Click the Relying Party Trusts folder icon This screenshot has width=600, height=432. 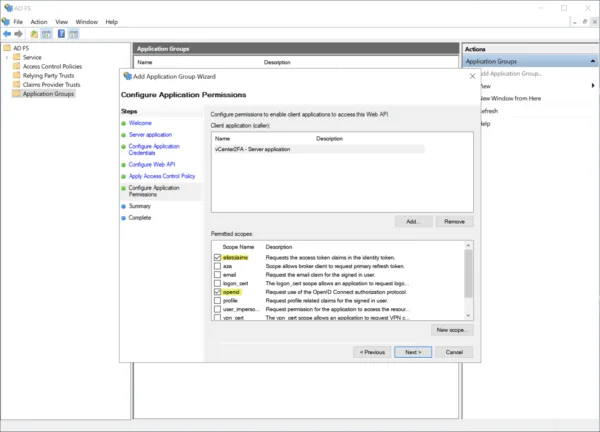16,75
